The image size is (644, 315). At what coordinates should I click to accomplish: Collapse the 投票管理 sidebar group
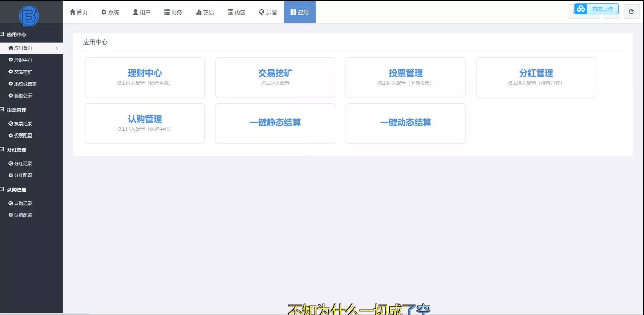[x=2, y=110]
